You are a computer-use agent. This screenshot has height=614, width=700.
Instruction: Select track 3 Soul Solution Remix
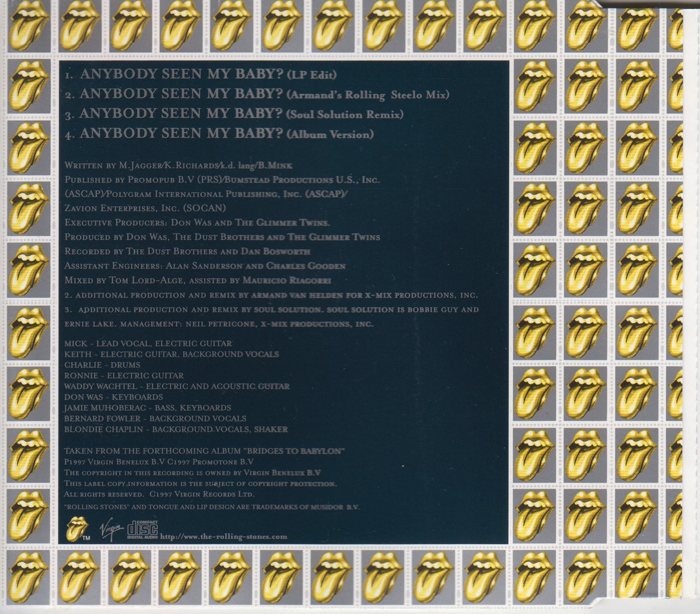click(235, 114)
